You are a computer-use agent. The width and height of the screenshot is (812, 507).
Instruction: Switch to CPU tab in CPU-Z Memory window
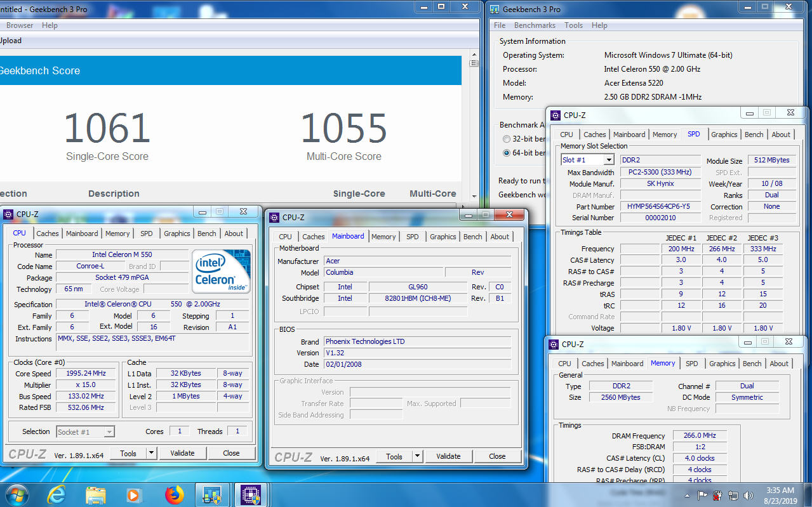click(x=564, y=364)
